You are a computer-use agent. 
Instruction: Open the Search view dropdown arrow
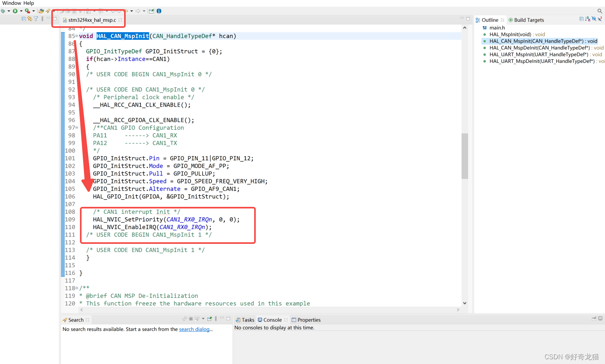pos(203,319)
